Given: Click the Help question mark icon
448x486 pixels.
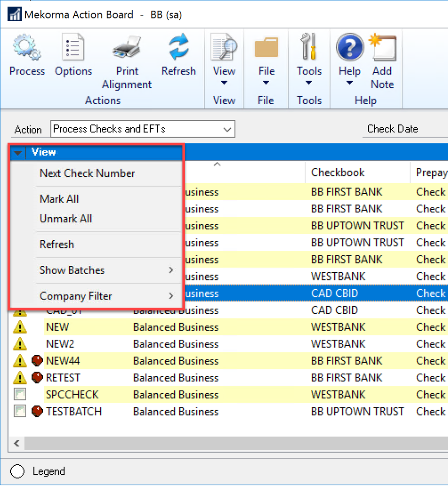Looking at the screenshot, I should 350,47.
